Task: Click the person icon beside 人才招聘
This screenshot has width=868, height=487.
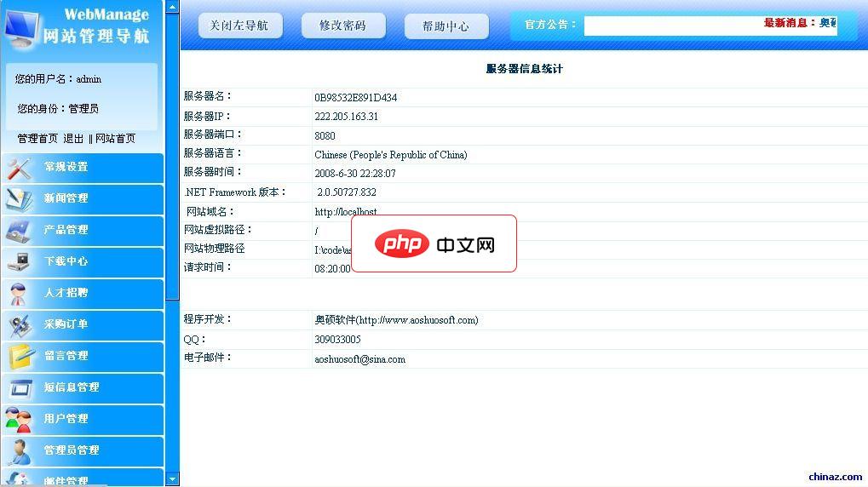Action: 18,295
